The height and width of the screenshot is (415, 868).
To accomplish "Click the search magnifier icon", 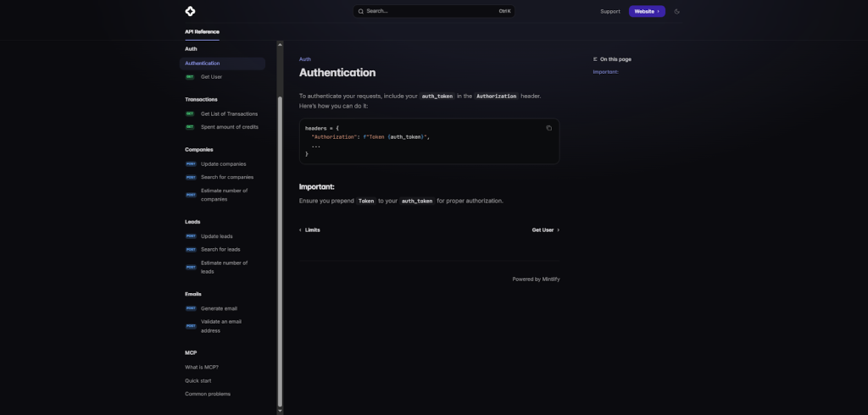I will click(360, 11).
